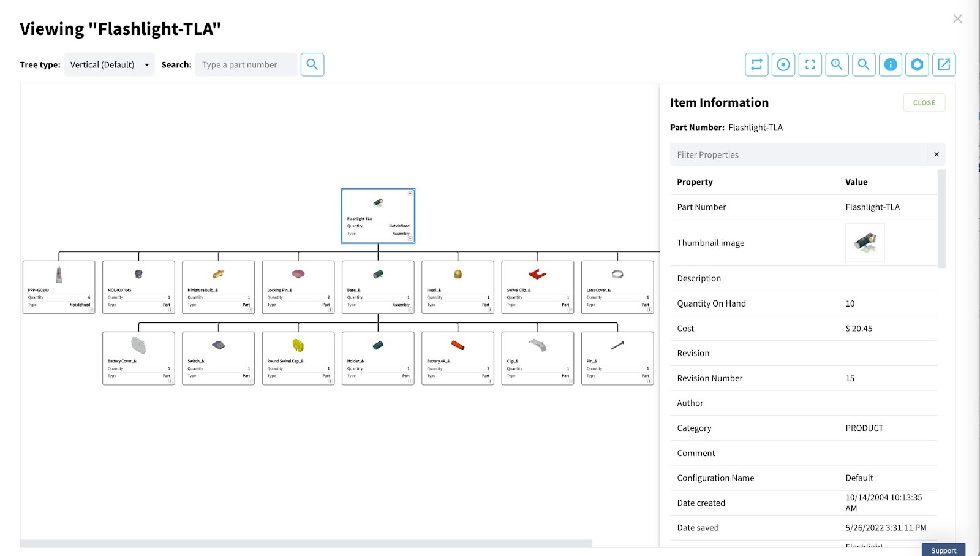The image size is (980, 556).
Task: Click the "Configuration Name" property label
Action: pos(715,478)
